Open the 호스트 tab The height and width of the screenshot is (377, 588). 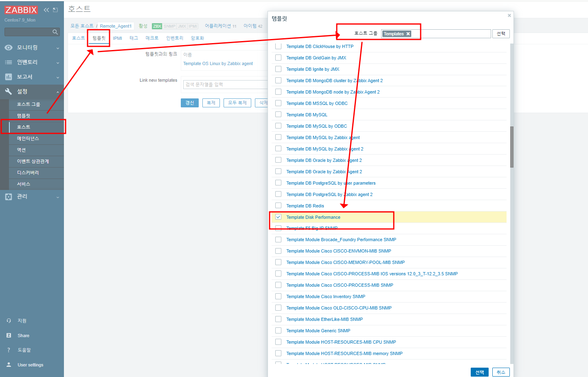coord(78,38)
